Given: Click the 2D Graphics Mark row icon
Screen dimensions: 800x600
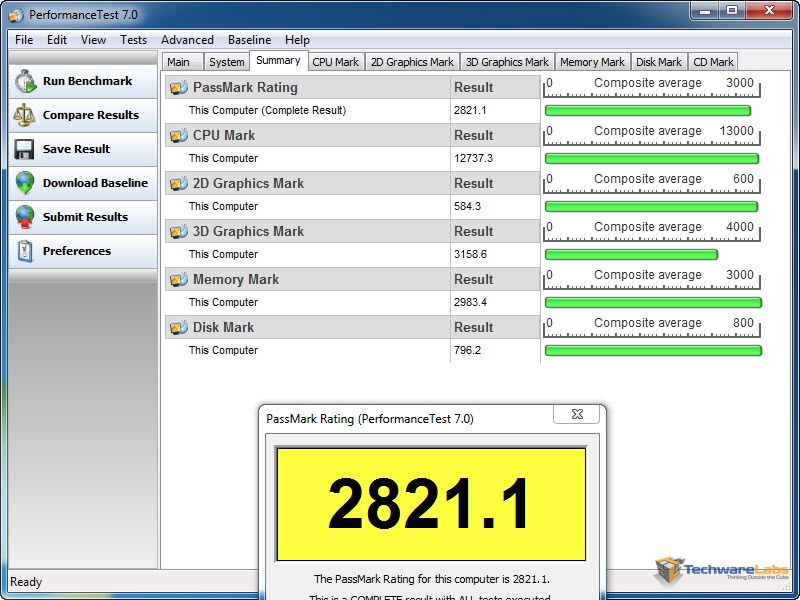Looking at the screenshot, I should click(x=179, y=184).
